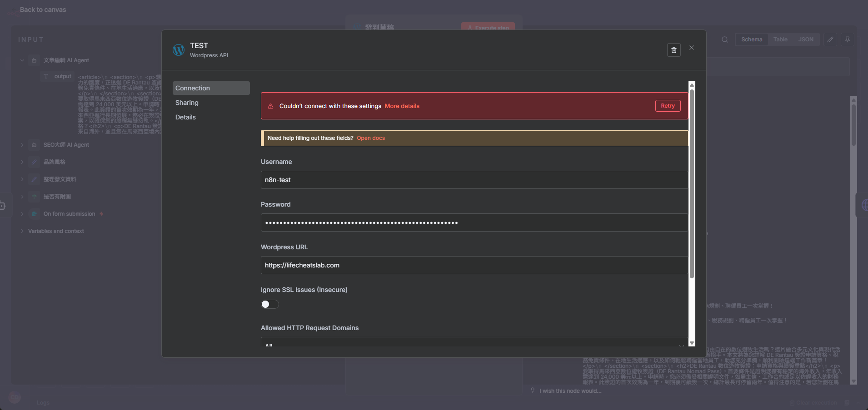Open Allowed HTTP Request Domains dropdown

[474, 342]
